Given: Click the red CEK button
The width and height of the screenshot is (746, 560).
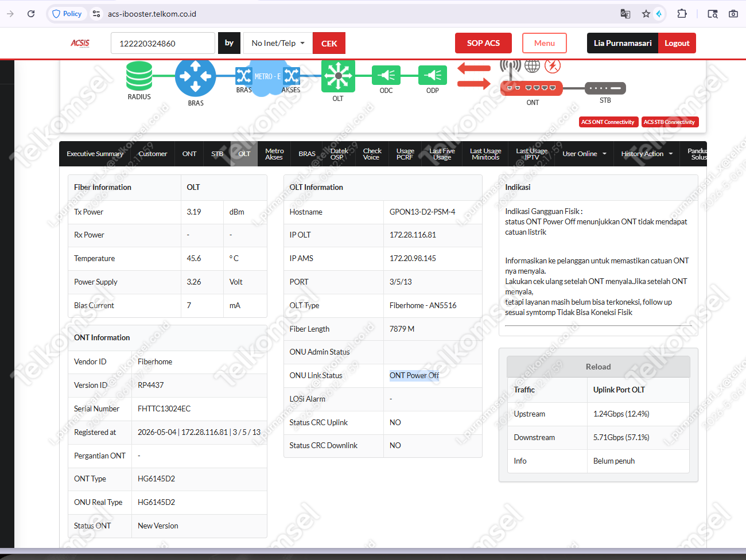Looking at the screenshot, I should tap(329, 43).
